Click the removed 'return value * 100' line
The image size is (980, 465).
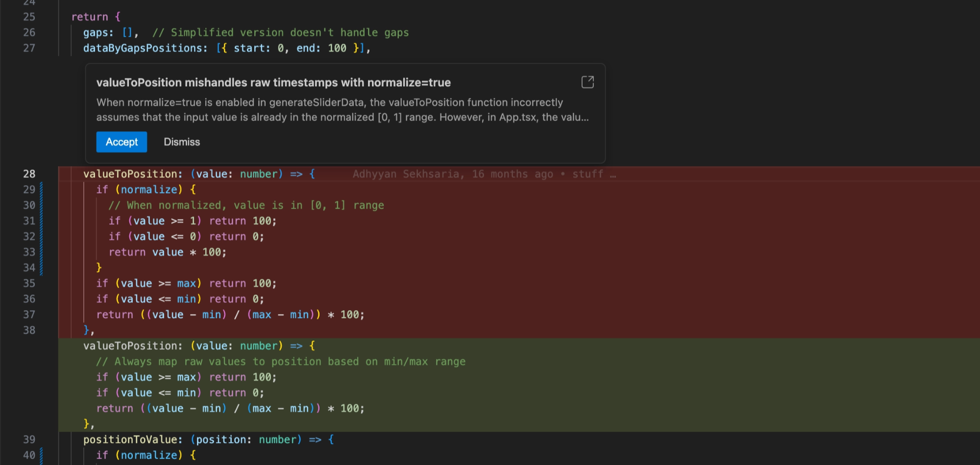[167, 252]
